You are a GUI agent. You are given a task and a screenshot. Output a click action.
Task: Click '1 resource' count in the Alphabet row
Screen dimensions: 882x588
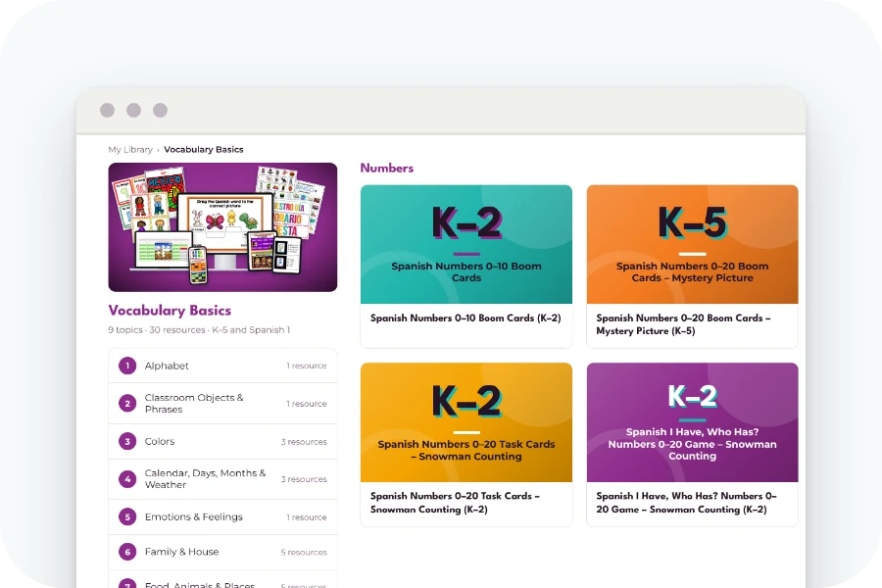[307, 366]
